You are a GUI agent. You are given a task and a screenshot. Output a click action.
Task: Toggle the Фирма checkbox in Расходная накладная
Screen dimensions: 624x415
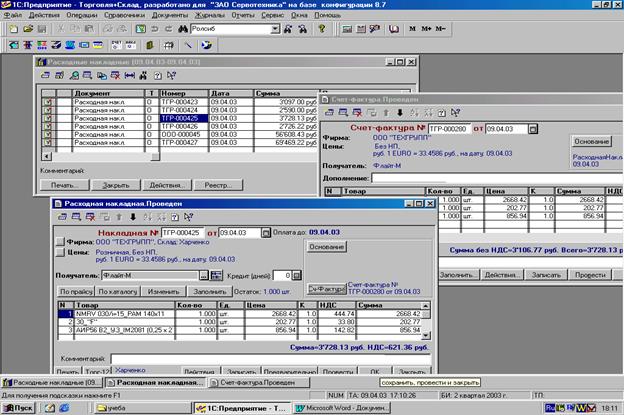tap(59, 243)
